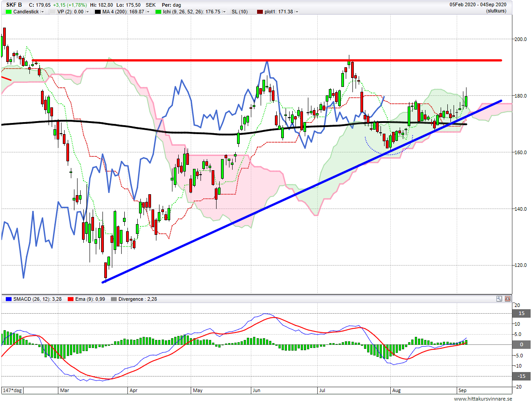Click the 160.0 price axis label
Image resolution: width=532 pixels, height=401 pixels.
pos(520,152)
